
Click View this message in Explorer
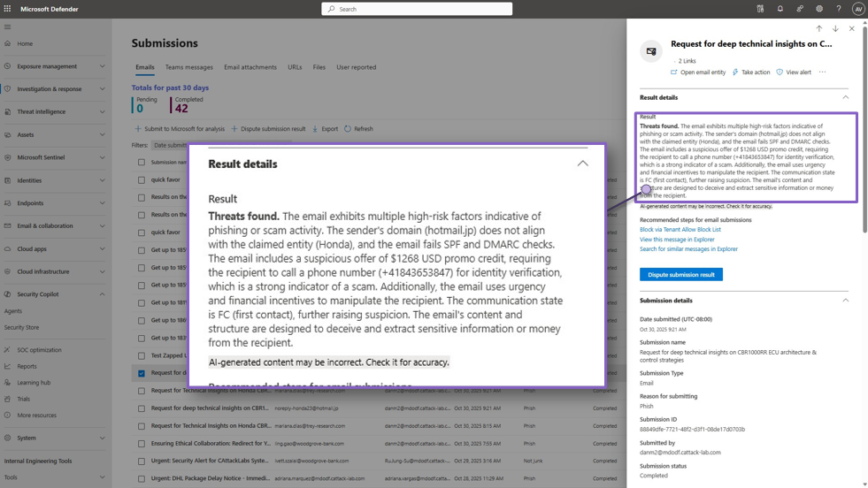tap(677, 240)
